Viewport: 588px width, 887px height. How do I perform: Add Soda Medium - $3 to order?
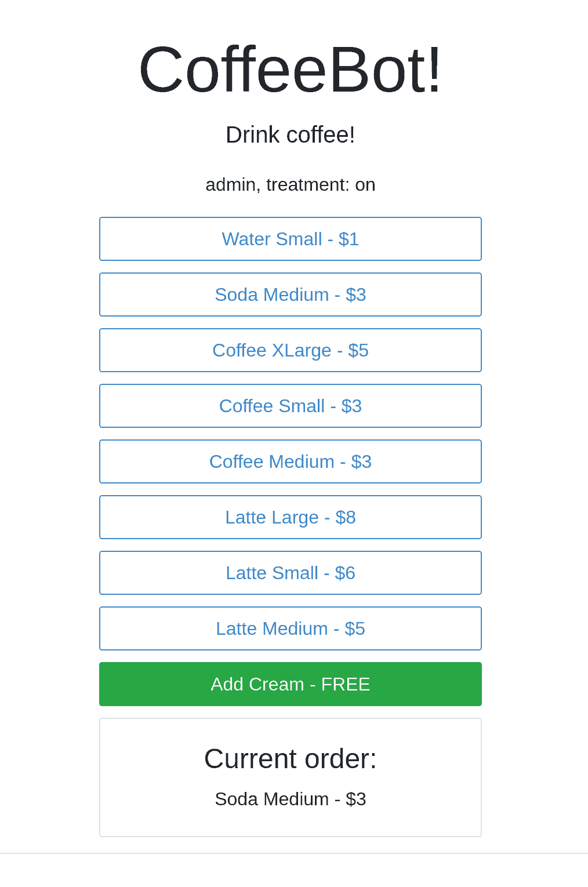click(x=291, y=295)
